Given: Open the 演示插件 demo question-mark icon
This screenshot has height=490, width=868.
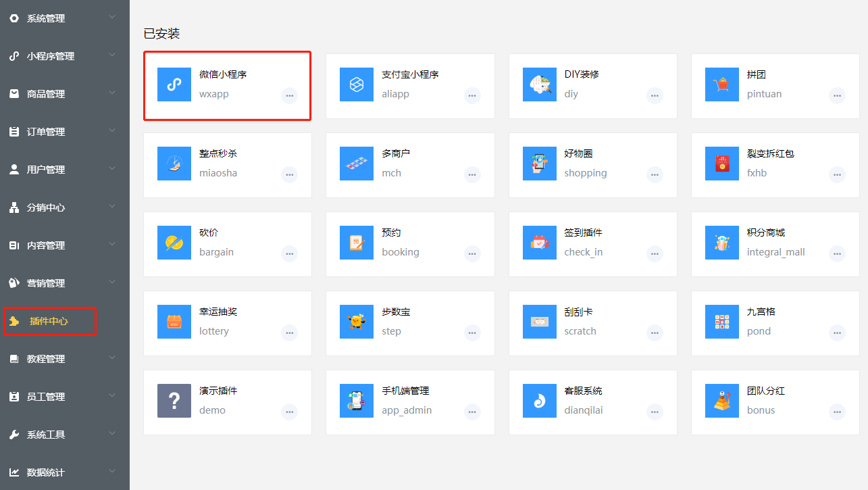Looking at the screenshot, I should click(174, 401).
